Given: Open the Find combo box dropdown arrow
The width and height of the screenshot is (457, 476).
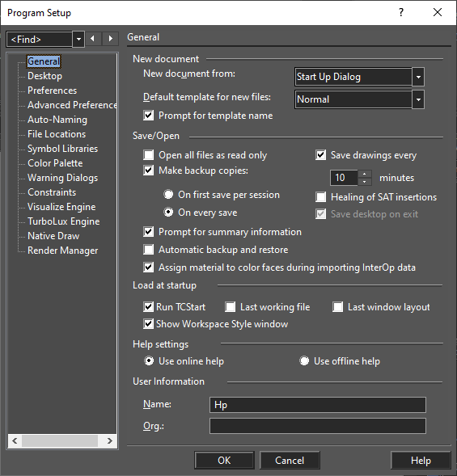Looking at the screenshot, I should pyautogui.click(x=78, y=39).
